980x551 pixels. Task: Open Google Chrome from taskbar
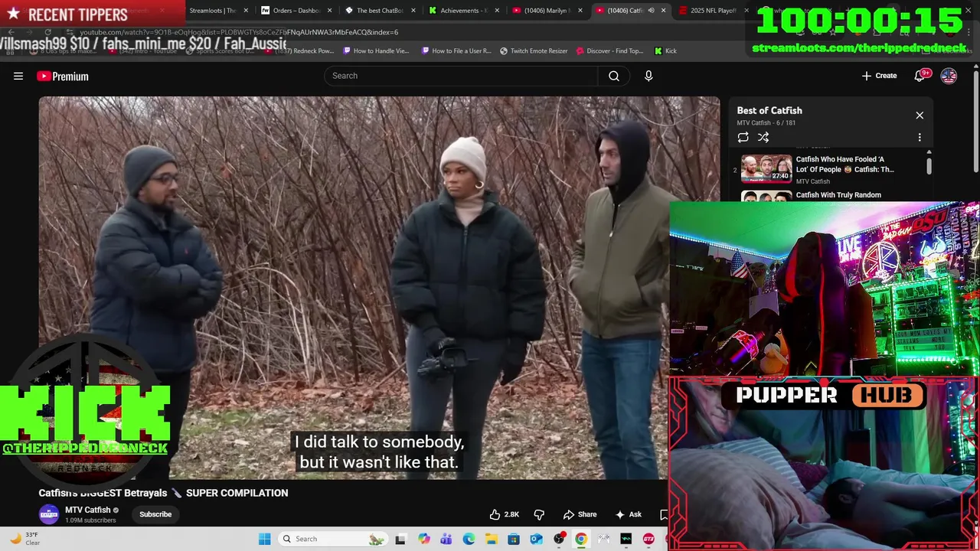tap(581, 539)
